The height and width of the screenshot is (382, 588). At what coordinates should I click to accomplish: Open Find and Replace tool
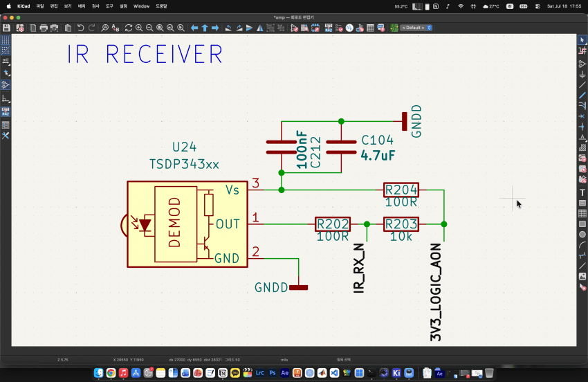[116, 28]
